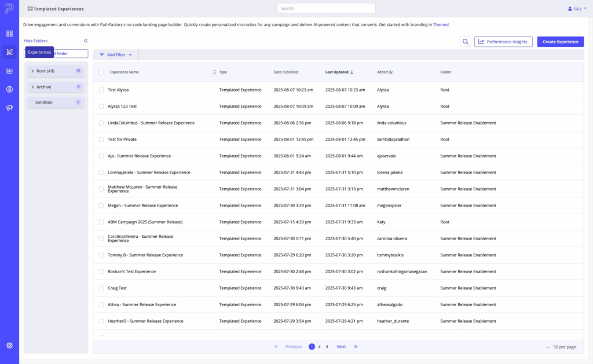The width and height of the screenshot is (593, 364).
Task: Check the Craig Test row checkbox
Action: pos(101,288)
